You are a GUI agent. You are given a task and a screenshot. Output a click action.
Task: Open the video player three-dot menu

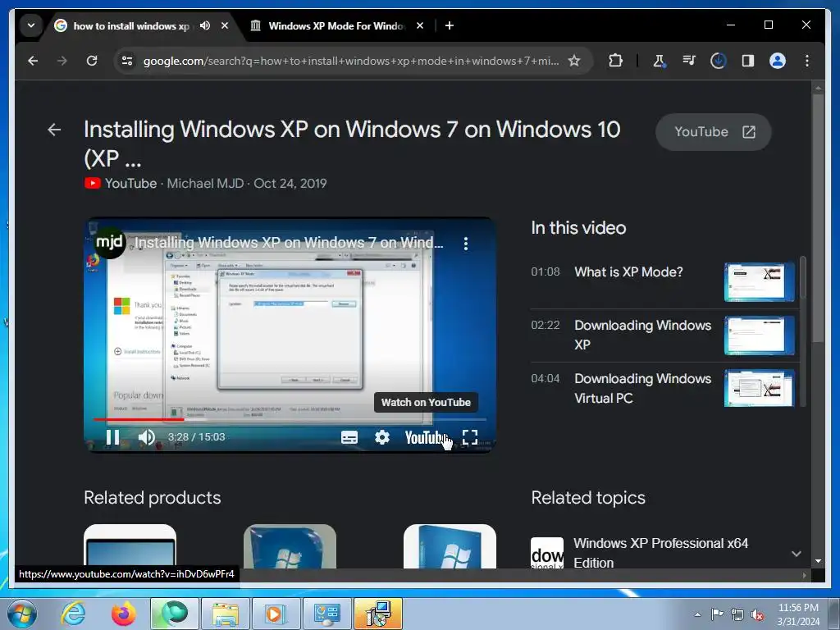click(x=466, y=244)
